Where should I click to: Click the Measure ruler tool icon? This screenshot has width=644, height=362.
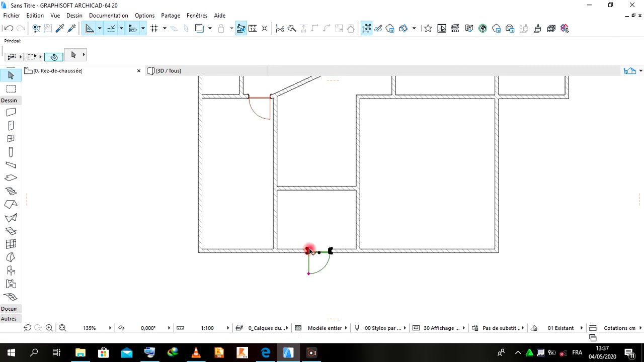click(x=253, y=29)
